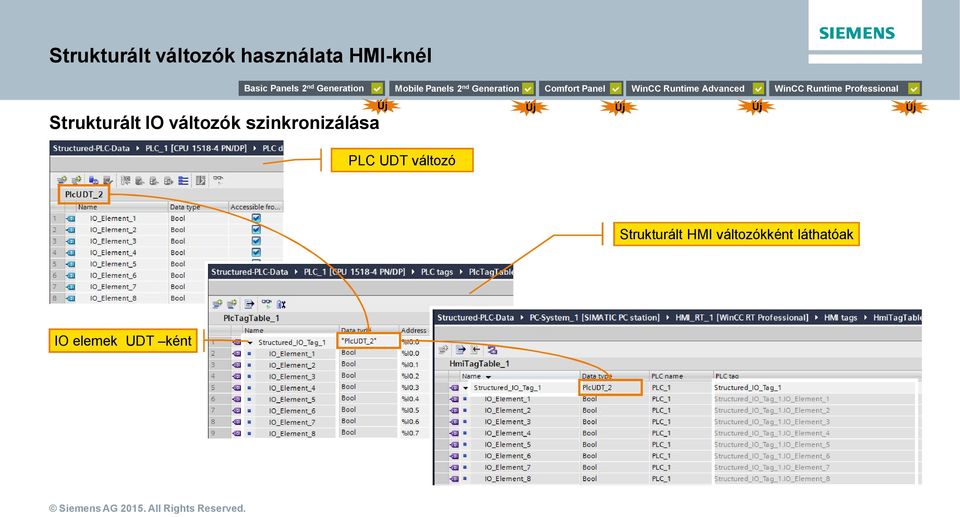Click address %I0.7 in PlcTagTable_1
The image size is (960, 517).
click(x=410, y=434)
